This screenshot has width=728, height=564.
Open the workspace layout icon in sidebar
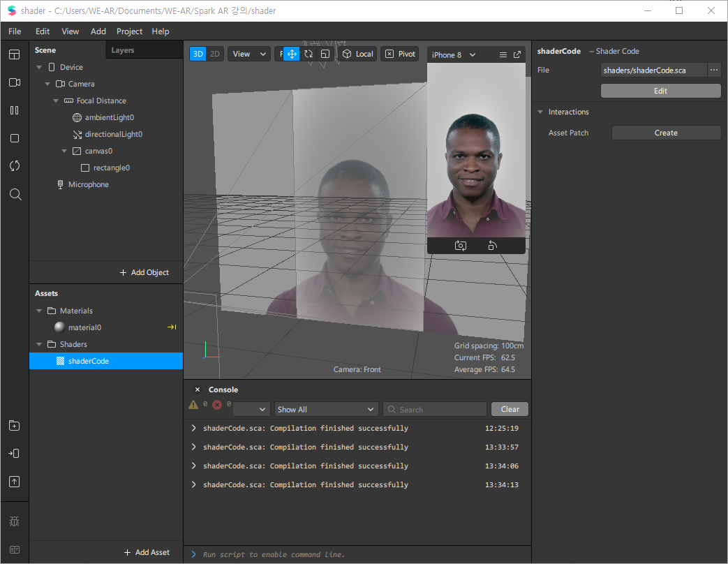(x=15, y=54)
